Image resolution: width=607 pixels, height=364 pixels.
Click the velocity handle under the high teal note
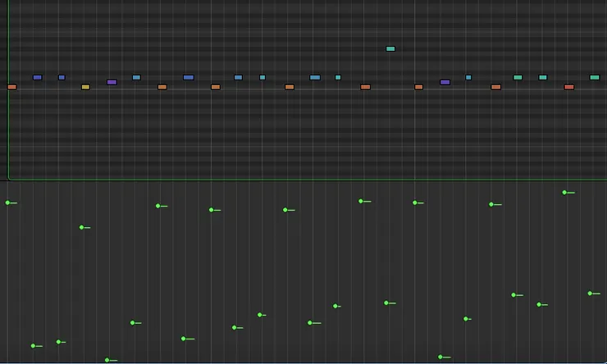(386, 303)
